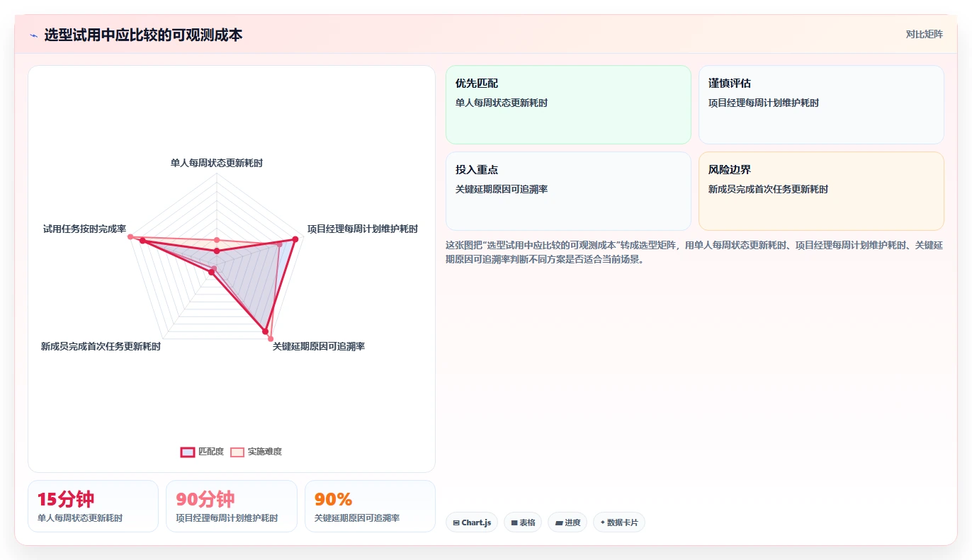Open the 谨慎评估 card
972x560 pixels.
click(x=821, y=105)
